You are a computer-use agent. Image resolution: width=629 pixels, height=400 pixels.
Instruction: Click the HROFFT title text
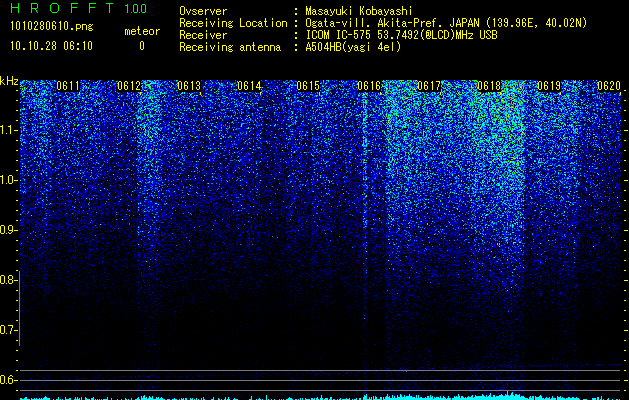[x=63, y=8]
